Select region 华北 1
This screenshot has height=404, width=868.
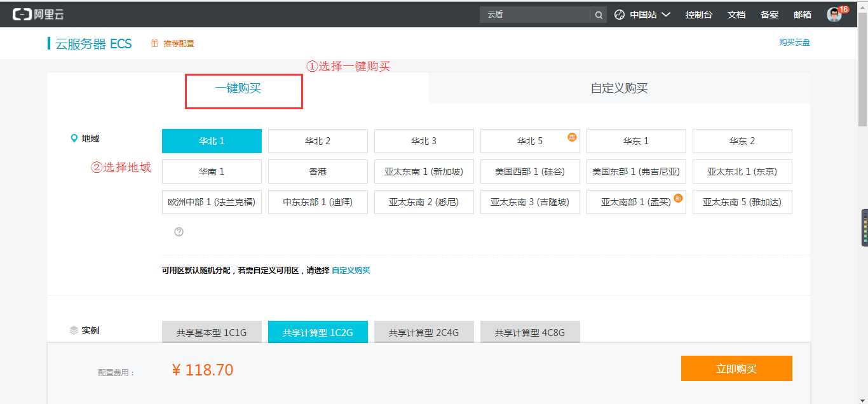point(212,141)
